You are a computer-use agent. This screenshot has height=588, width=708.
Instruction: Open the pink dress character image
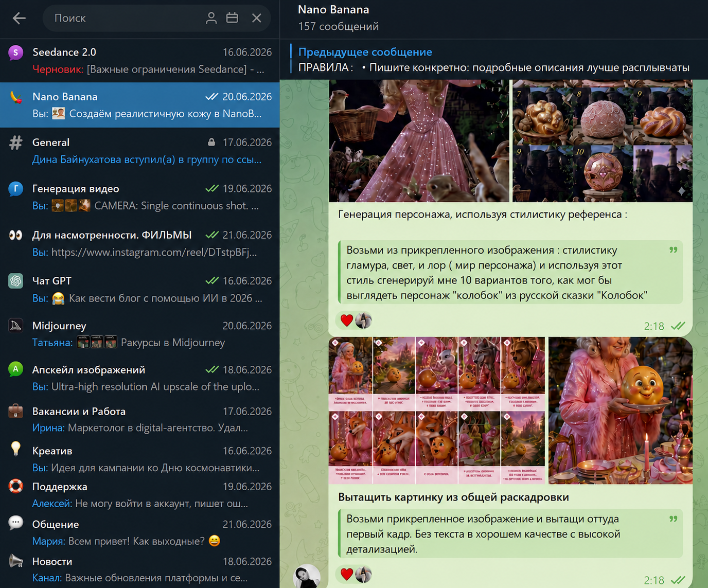tap(419, 140)
